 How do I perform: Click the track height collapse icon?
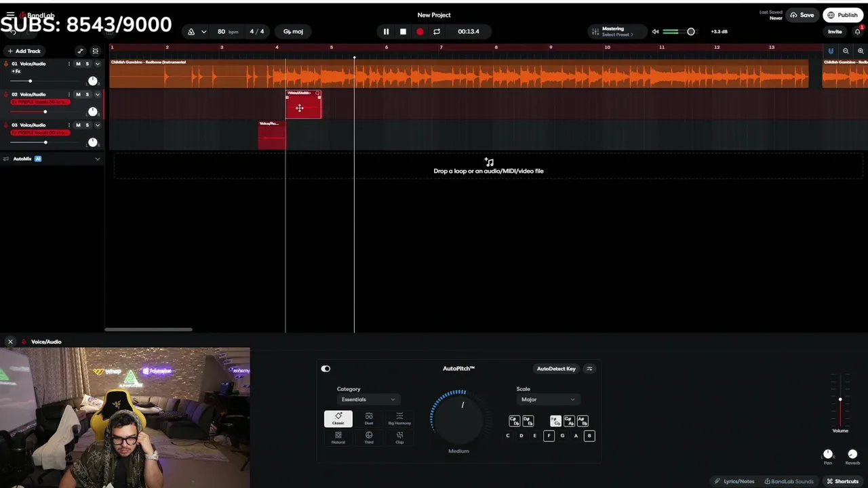(96, 51)
